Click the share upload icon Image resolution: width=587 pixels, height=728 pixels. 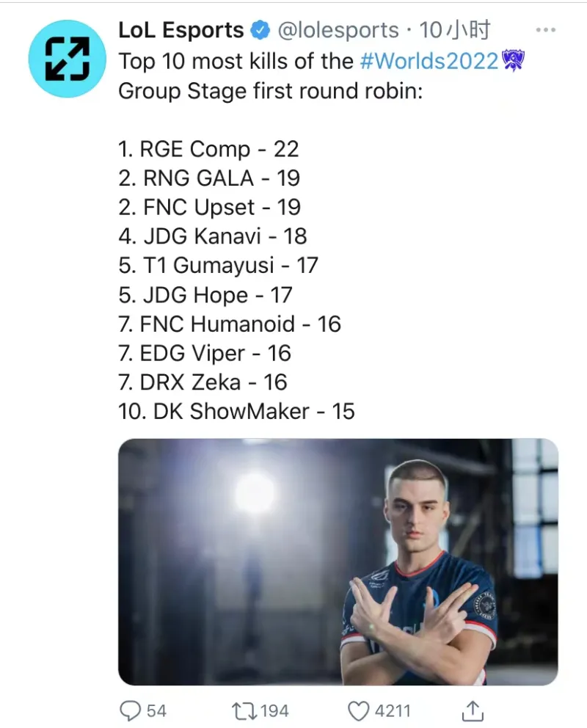[473, 710]
